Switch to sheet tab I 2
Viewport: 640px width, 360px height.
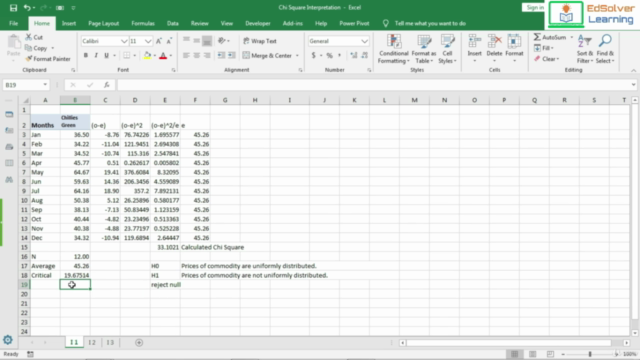(x=92, y=342)
